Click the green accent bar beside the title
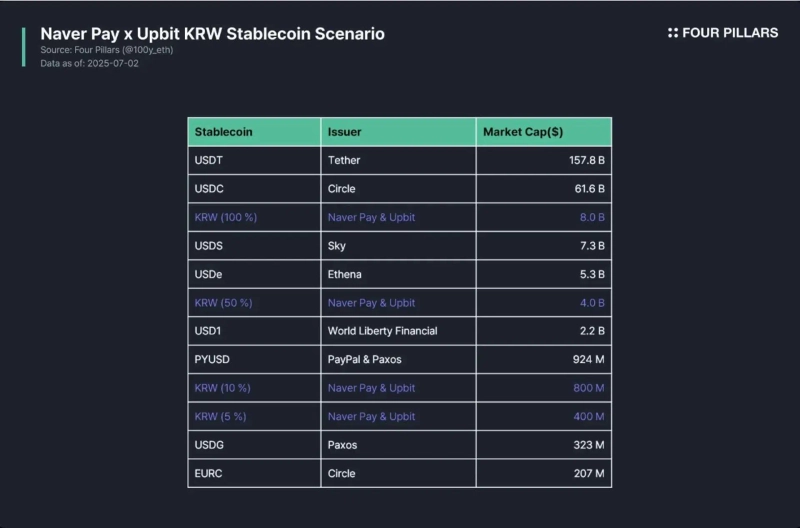Screen dimensions: 800x528 pos(23,47)
